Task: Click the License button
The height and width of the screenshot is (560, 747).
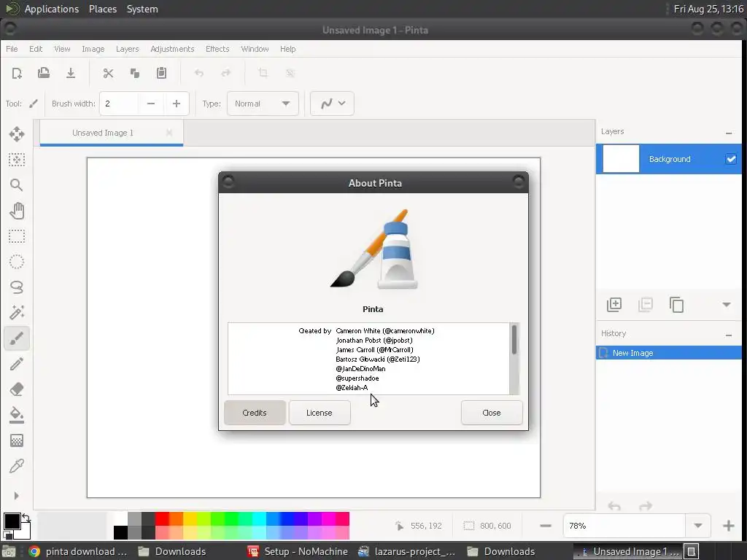Action: pos(320,413)
